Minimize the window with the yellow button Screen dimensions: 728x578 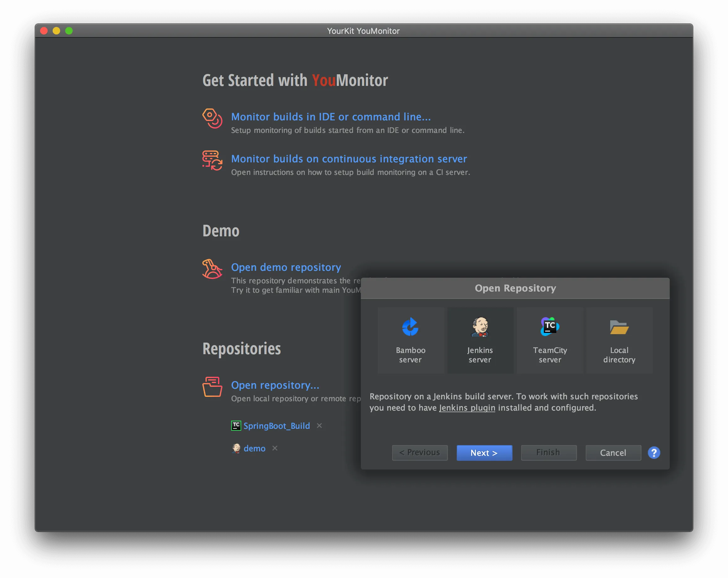[x=56, y=31]
